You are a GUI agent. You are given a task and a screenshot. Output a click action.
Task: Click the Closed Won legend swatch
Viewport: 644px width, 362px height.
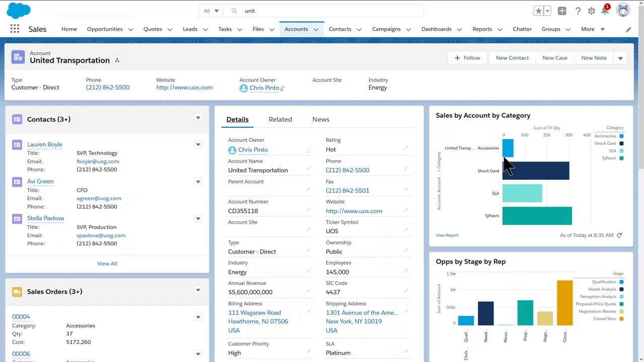[622, 319]
